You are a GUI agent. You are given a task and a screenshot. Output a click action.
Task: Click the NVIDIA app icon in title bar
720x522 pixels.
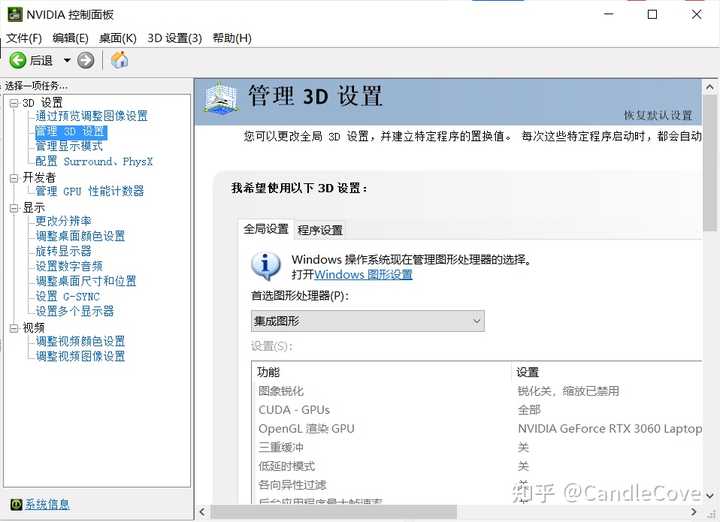(x=15, y=15)
